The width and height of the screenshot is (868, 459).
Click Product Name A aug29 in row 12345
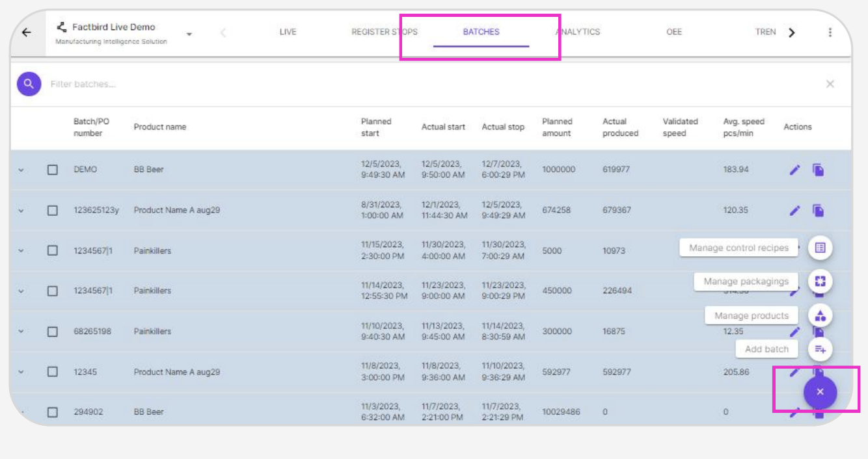pos(177,372)
